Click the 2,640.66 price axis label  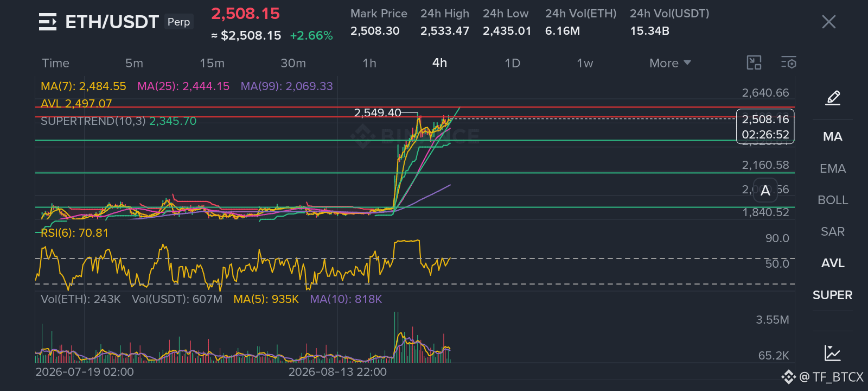(765, 93)
